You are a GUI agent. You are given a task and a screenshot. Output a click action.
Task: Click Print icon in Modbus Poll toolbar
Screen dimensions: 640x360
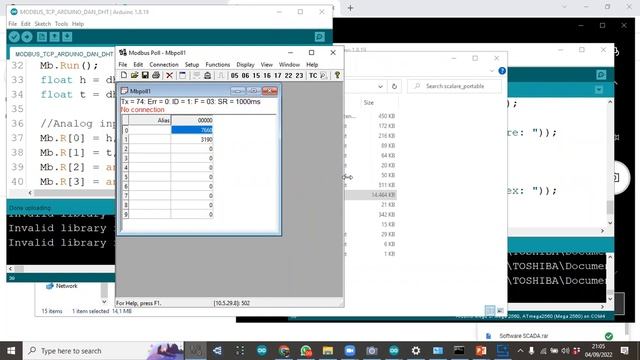[156, 75]
